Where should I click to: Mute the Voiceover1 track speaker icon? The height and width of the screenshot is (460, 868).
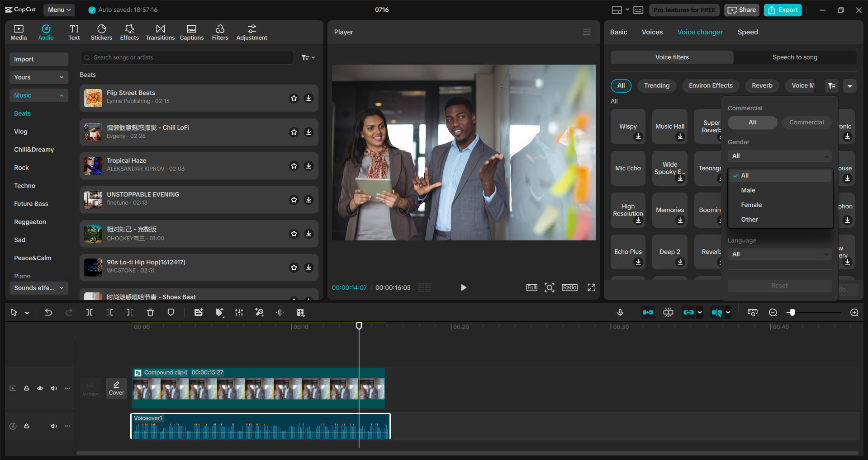[x=54, y=426]
